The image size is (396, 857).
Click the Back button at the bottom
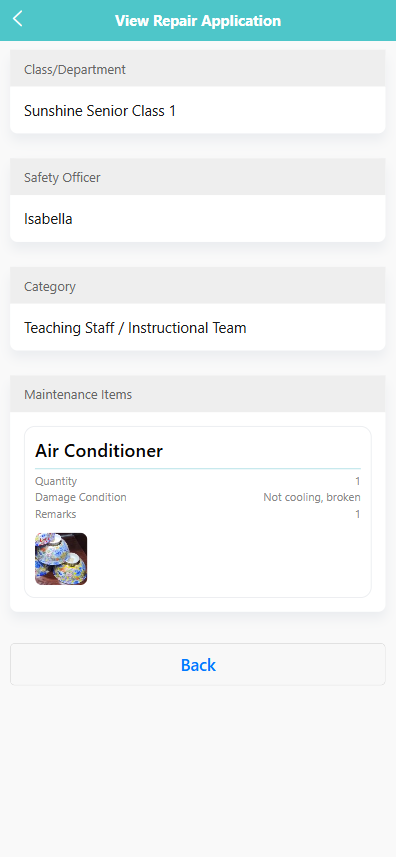point(198,664)
